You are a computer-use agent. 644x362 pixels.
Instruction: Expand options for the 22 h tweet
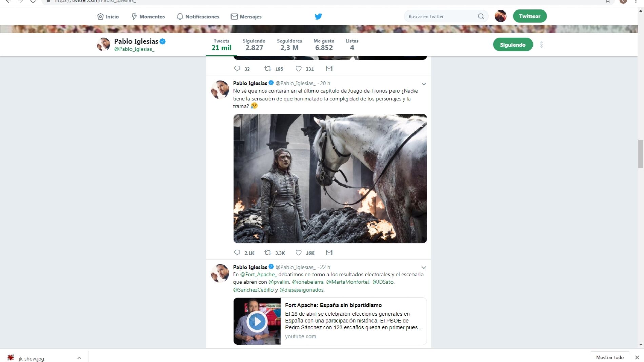tap(424, 268)
